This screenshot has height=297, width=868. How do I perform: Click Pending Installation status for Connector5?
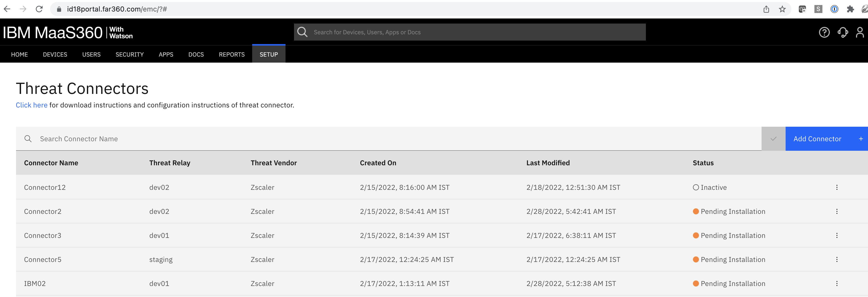coord(729,259)
